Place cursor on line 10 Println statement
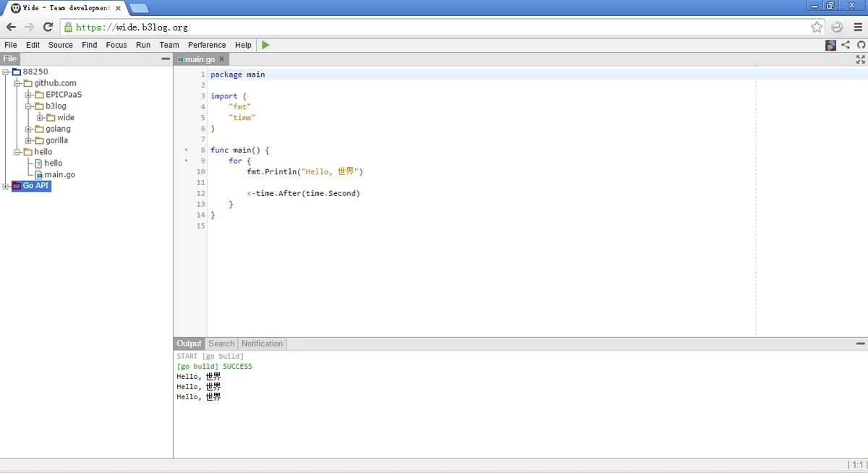The width and height of the screenshot is (868, 473). 305,171
